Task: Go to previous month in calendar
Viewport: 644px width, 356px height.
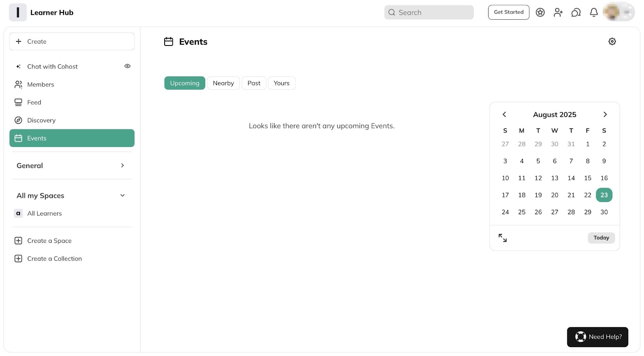Action: (x=504, y=114)
